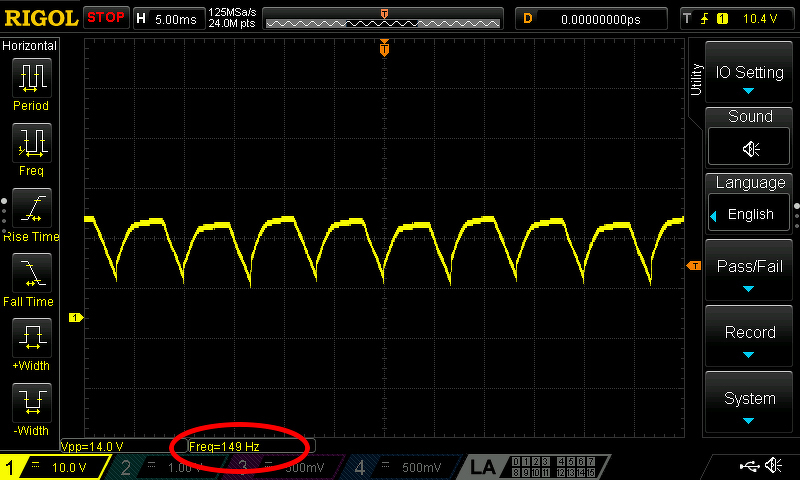Click the USB connection status icon
800x480 pixels.
pos(749,465)
